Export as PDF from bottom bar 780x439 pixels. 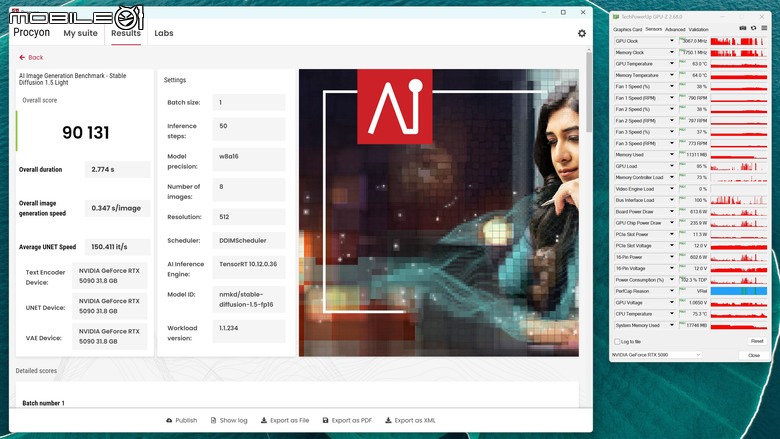point(347,421)
